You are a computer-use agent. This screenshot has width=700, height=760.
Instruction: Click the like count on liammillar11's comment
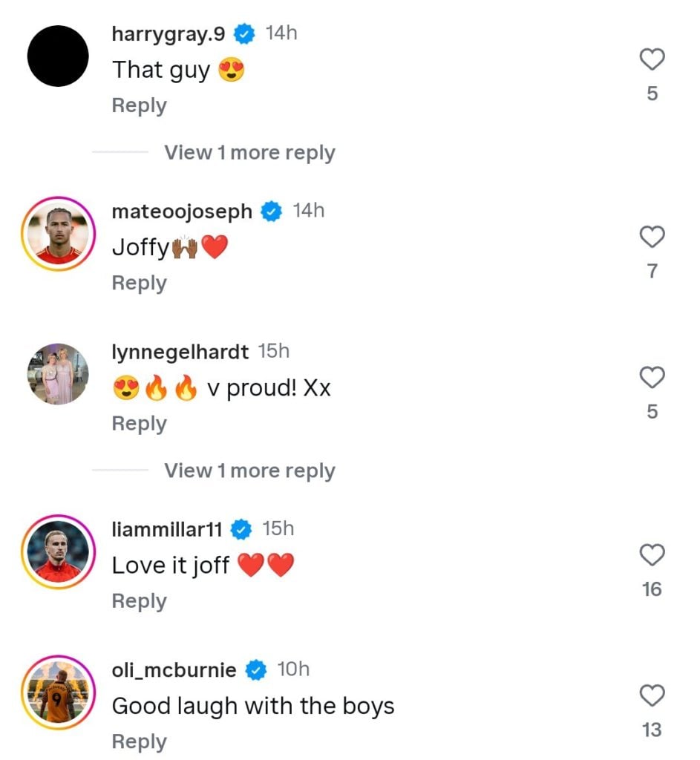[x=652, y=590]
